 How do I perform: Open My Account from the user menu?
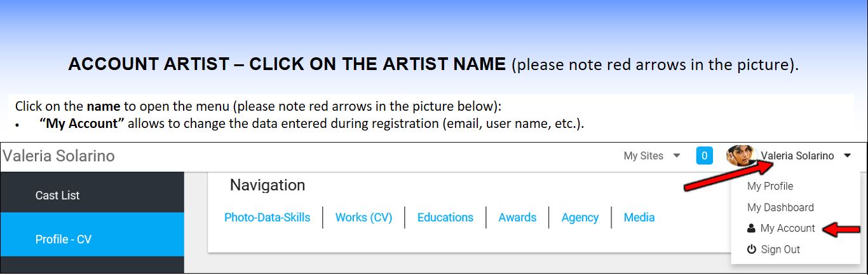[x=787, y=228]
